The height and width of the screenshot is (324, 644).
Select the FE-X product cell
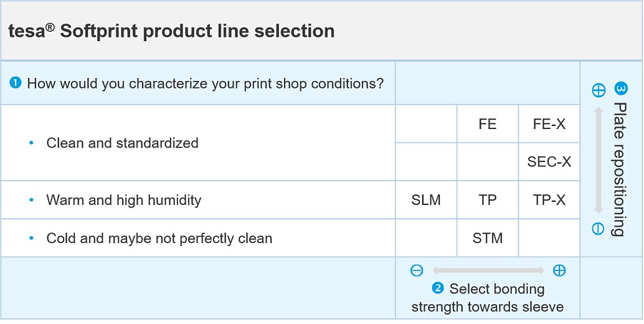pyautogui.click(x=549, y=123)
